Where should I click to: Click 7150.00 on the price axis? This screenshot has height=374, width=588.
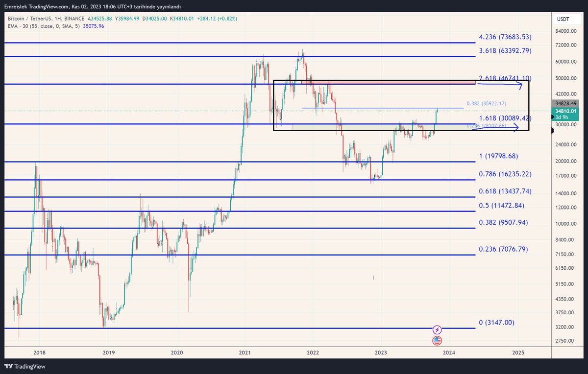(565, 254)
